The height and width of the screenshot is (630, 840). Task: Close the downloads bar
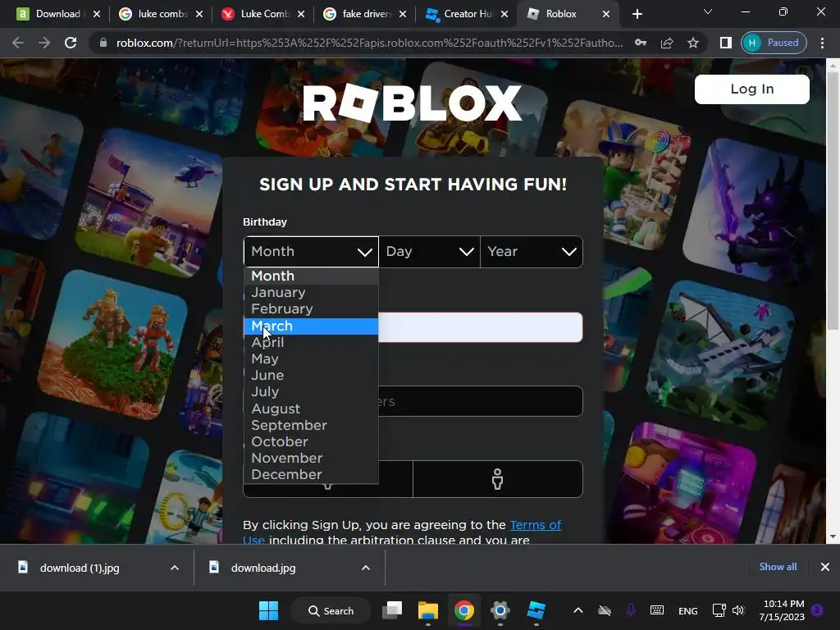coord(825,567)
